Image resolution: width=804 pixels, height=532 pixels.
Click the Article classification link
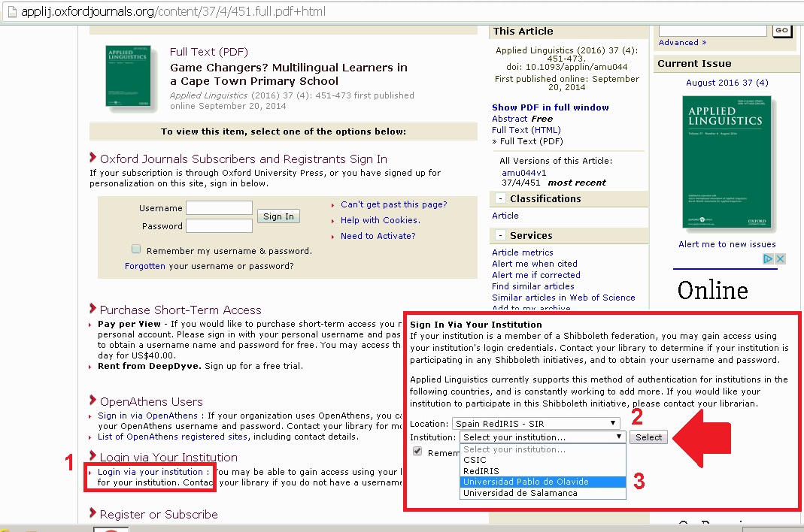pyautogui.click(x=505, y=216)
